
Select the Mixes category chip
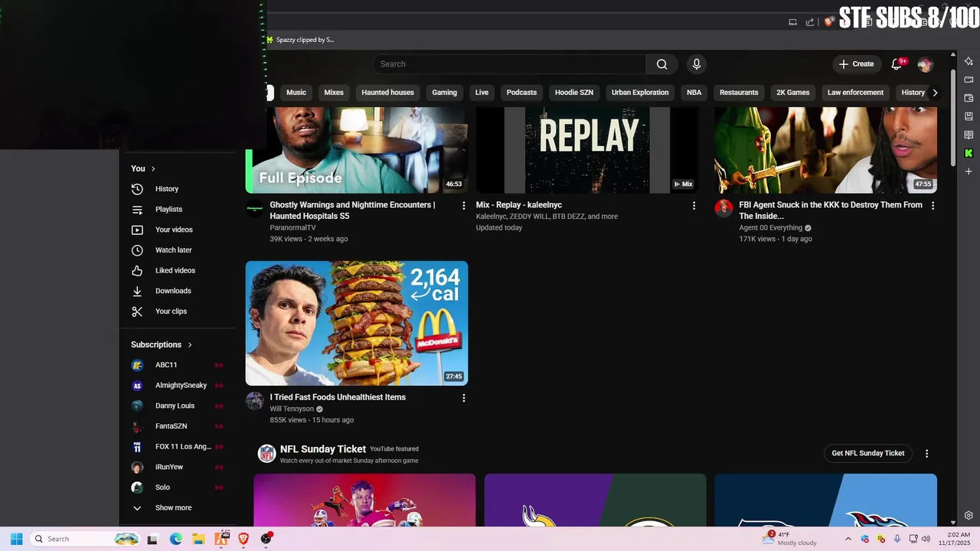tap(334, 93)
